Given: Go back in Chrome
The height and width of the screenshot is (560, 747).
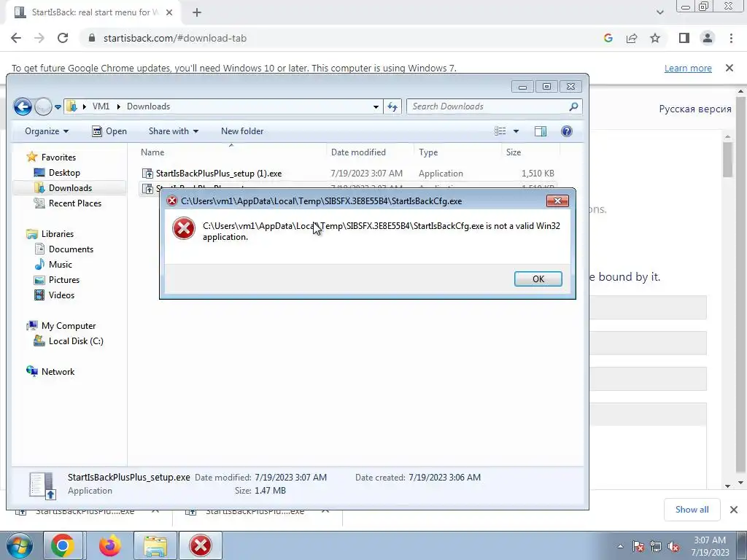Looking at the screenshot, I should point(16,38).
